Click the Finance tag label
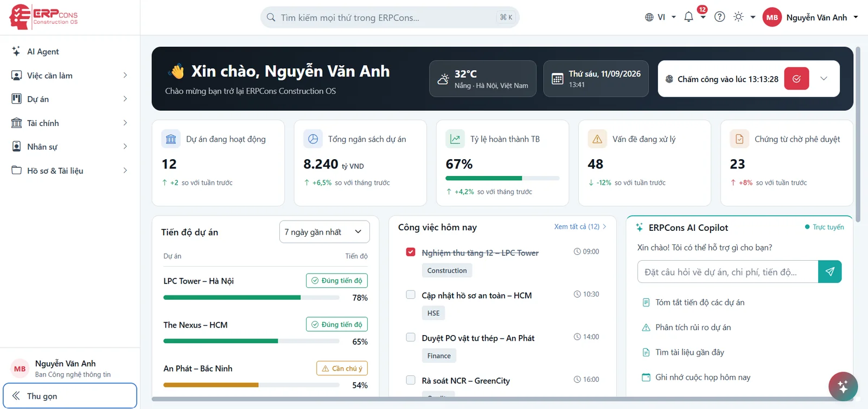Screen dimensions: 868x409 click(x=439, y=356)
